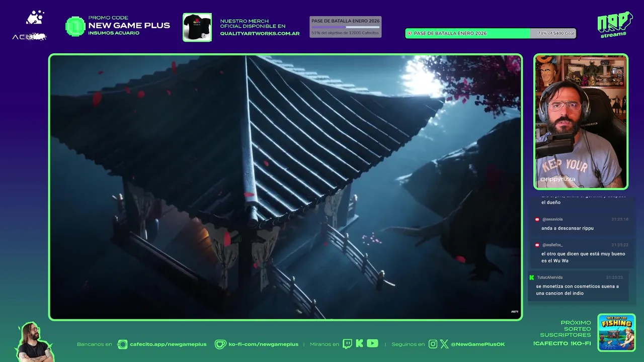Screen dimensions: 644x362
Task: Click the streamer avatar in bottom-left corner
Action: point(34,342)
